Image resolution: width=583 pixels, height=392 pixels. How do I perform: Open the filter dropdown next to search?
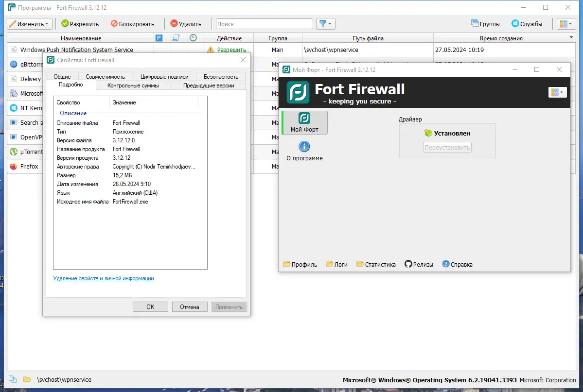pyautogui.click(x=325, y=23)
